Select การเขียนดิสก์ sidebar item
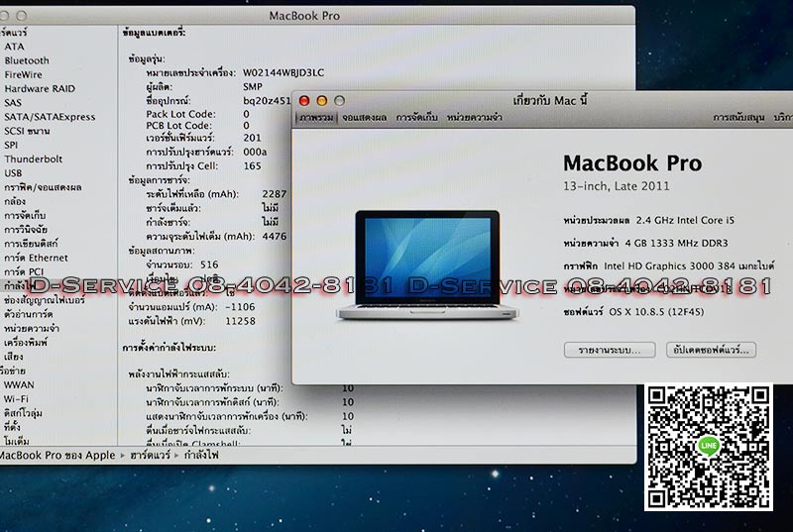Viewport: 793px width, 532px height. click(x=31, y=244)
